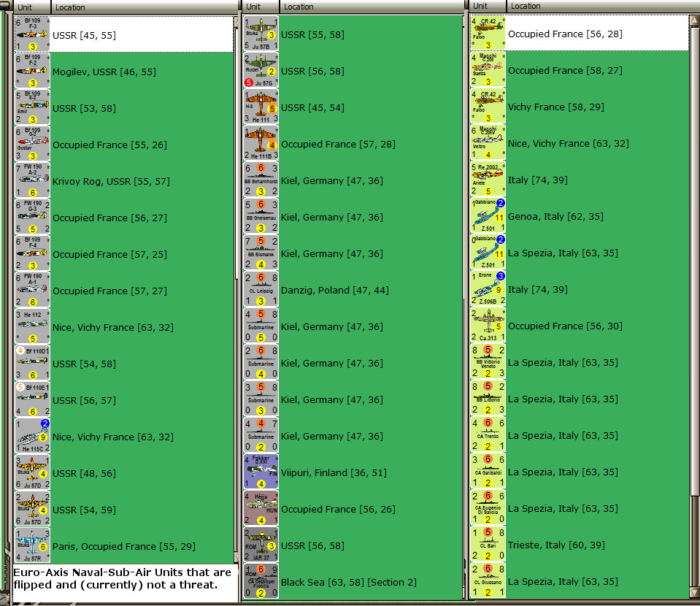Viewport: 700px width, 606px height.
Task: Select the Z.506B Erone seaplane counter
Action: point(488,288)
